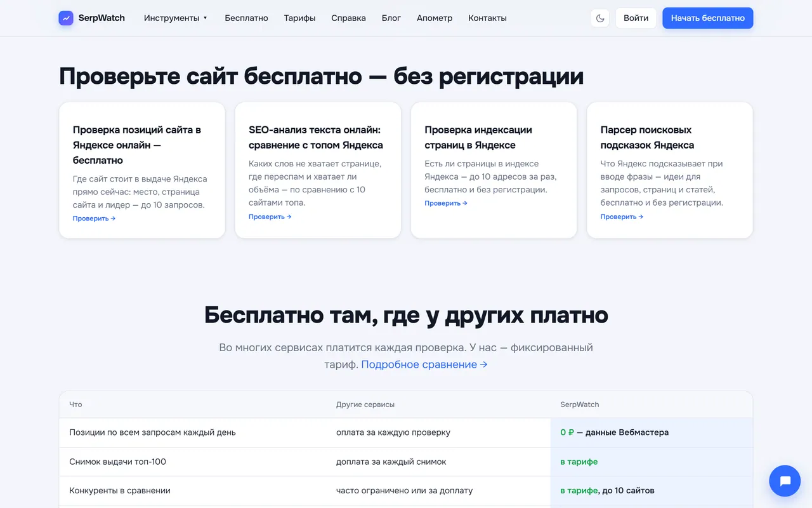
Task: Click the SerpWatch brand name text
Action: pos(101,18)
